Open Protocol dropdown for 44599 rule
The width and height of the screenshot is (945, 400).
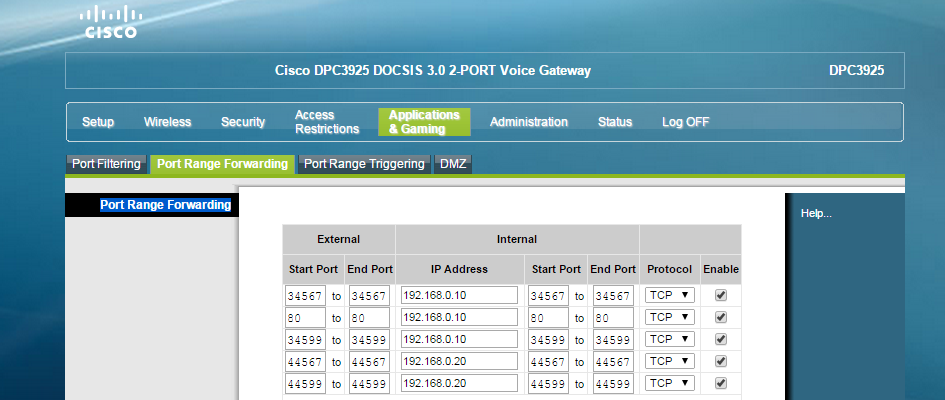pyautogui.click(x=670, y=383)
